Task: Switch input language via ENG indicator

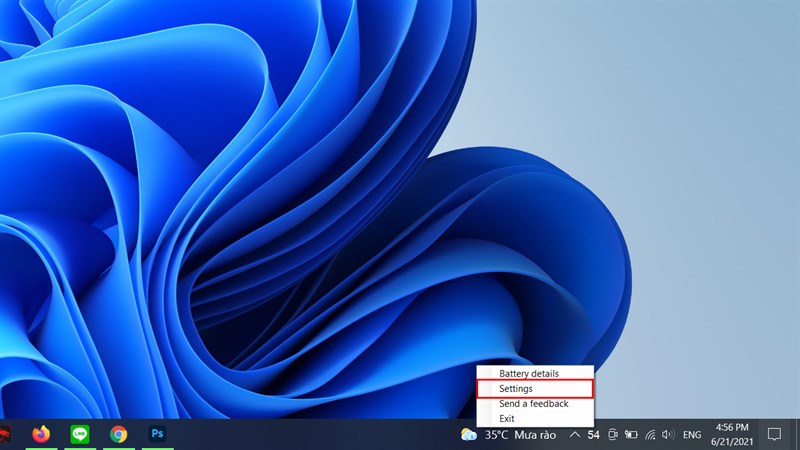Action: pos(692,435)
